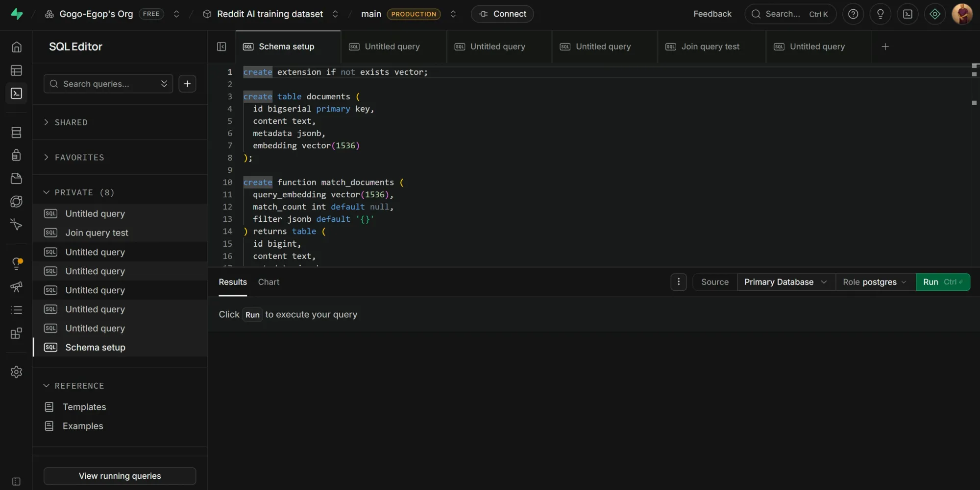This screenshot has height=490, width=980.
Task: Click View running queries button
Action: (x=120, y=476)
